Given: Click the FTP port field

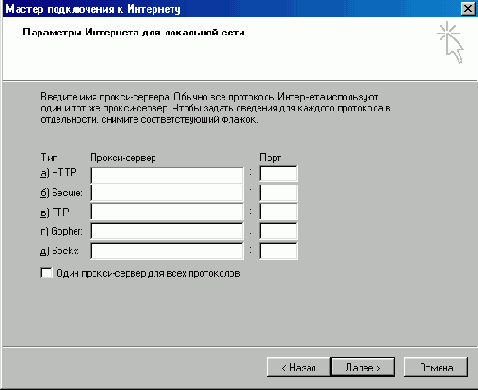Looking at the screenshot, I should click(278, 212).
